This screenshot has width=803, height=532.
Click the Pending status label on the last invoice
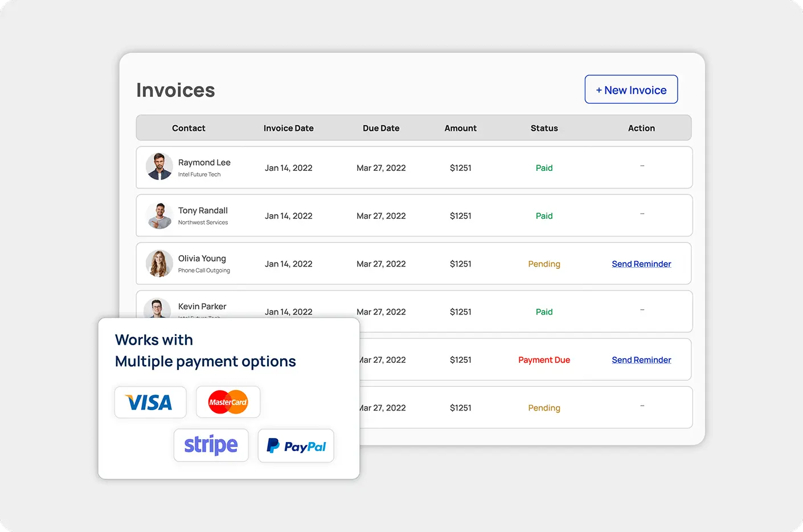(544, 408)
